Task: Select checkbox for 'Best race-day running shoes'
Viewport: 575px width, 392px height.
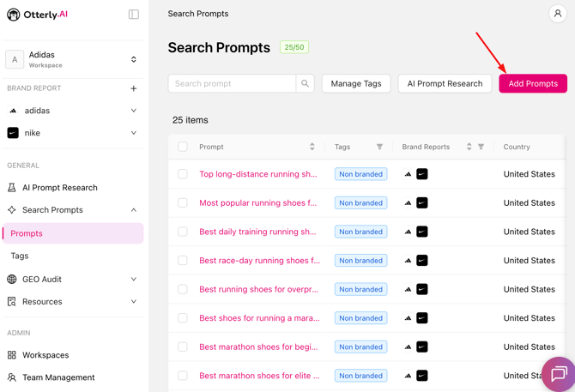Action: coord(183,261)
